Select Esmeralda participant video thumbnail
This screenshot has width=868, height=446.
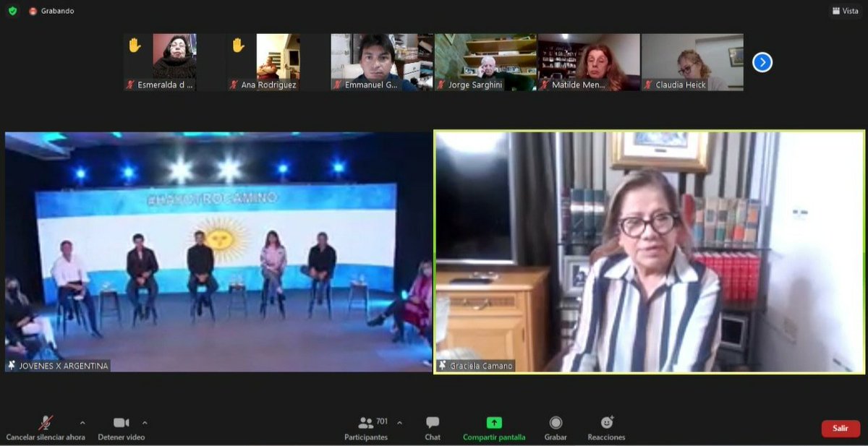pyautogui.click(x=174, y=62)
